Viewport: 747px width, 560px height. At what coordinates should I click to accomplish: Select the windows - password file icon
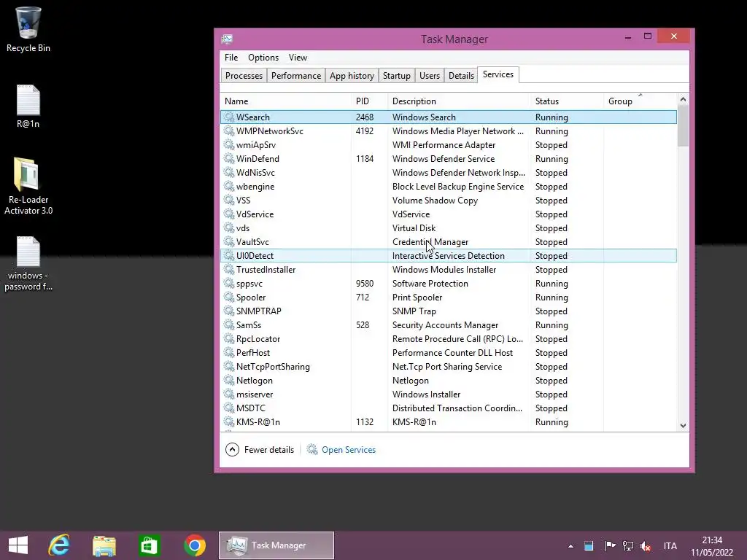28,263
